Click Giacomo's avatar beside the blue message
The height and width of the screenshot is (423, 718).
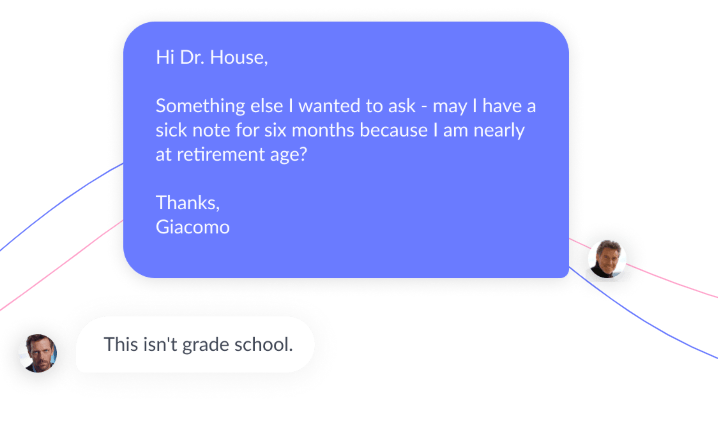coord(606,258)
